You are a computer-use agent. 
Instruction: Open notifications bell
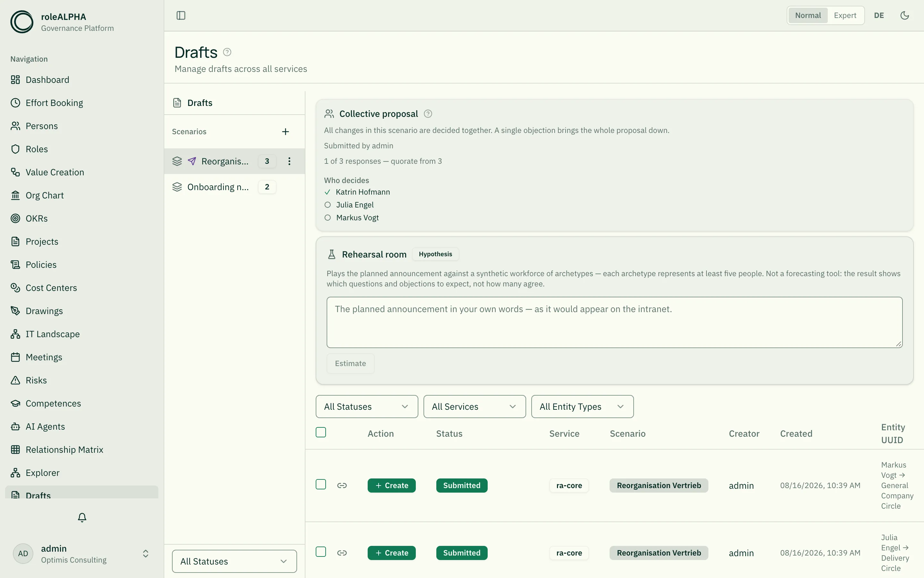tap(82, 517)
